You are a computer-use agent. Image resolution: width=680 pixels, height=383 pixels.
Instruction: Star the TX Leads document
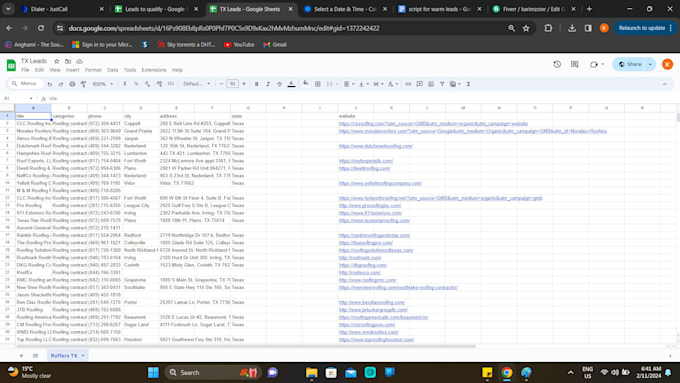[56, 61]
